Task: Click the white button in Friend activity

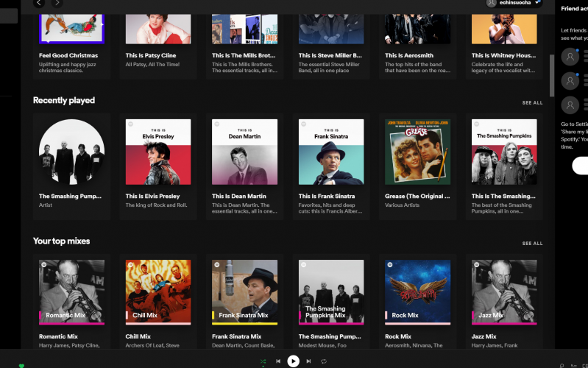Action: pos(580,166)
